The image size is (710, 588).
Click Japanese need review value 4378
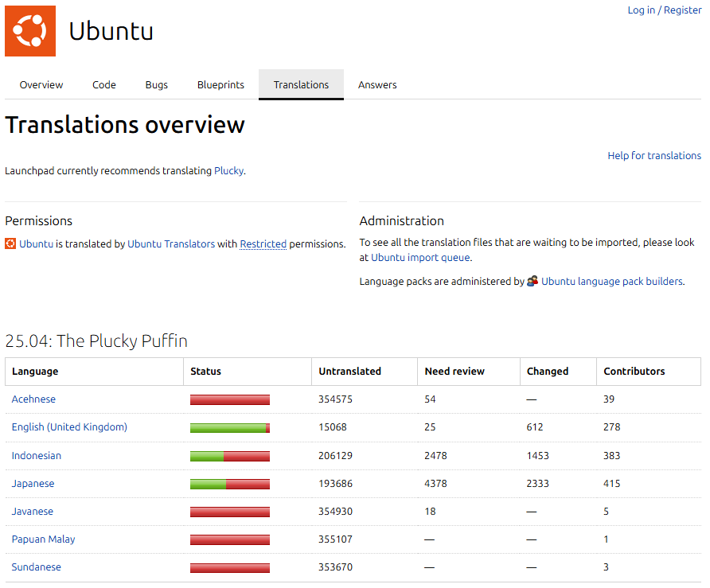435,484
